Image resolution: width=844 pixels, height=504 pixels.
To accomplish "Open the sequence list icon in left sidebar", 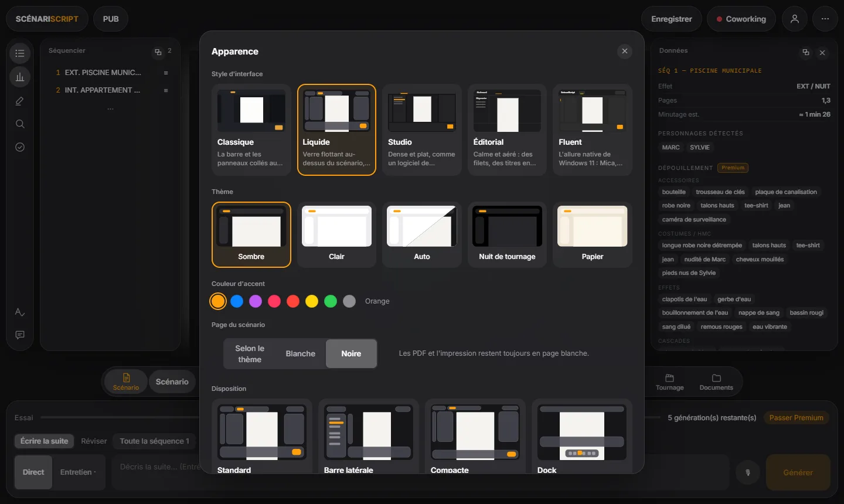I will (20, 53).
